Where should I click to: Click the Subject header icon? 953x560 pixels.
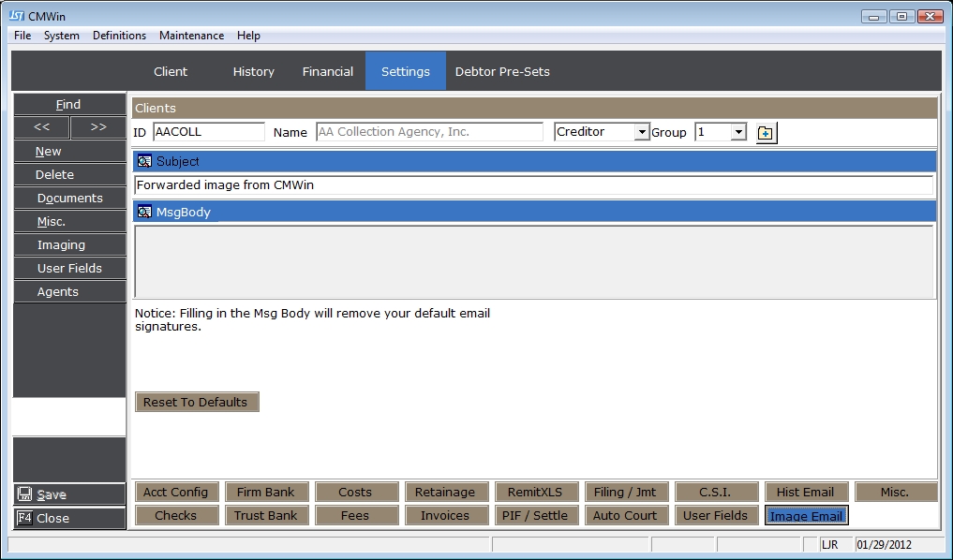[x=144, y=161]
